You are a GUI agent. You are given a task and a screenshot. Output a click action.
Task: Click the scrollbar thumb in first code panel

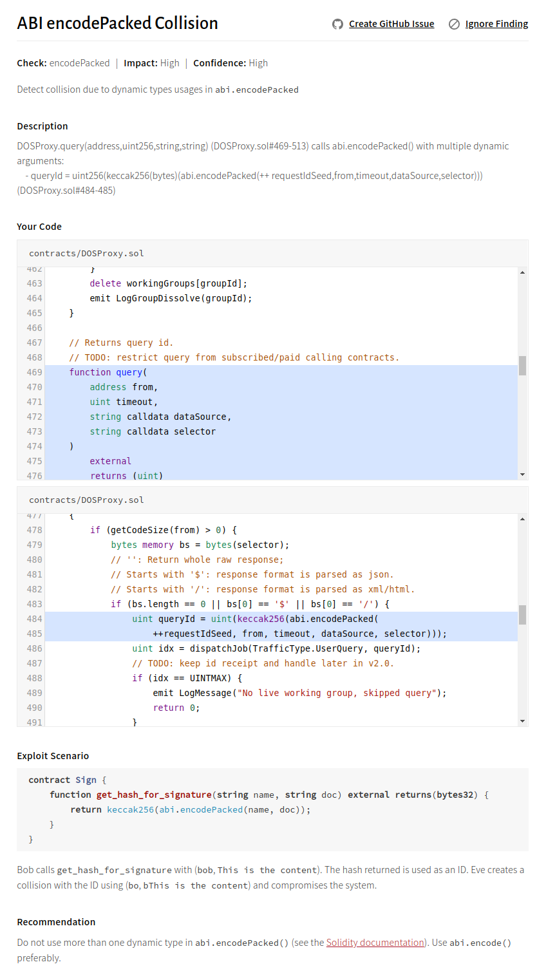[x=522, y=365]
